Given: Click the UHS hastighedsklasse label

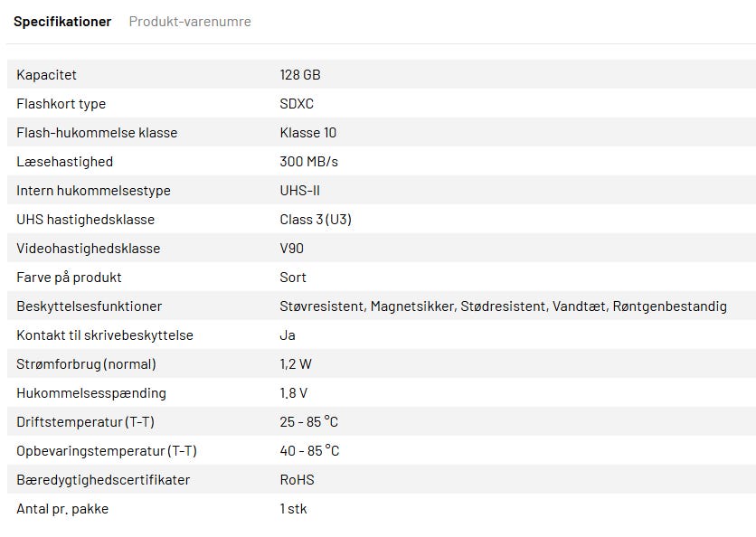Looking at the screenshot, I should [x=85, y=220].
